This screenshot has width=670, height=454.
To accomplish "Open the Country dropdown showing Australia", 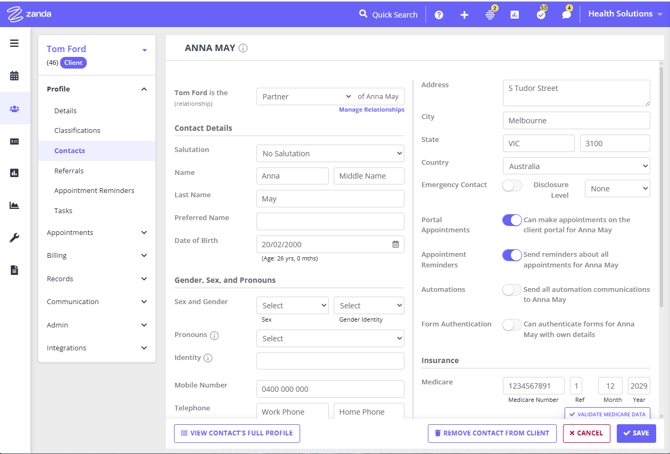I will pos(576,166).
